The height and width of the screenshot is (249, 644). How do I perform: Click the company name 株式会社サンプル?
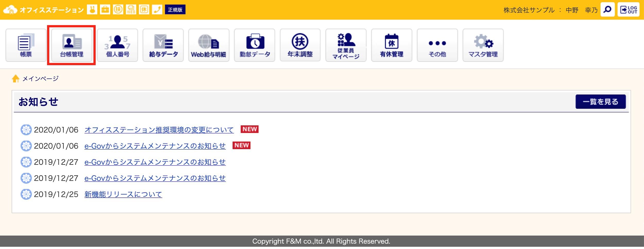pos(529,10)
